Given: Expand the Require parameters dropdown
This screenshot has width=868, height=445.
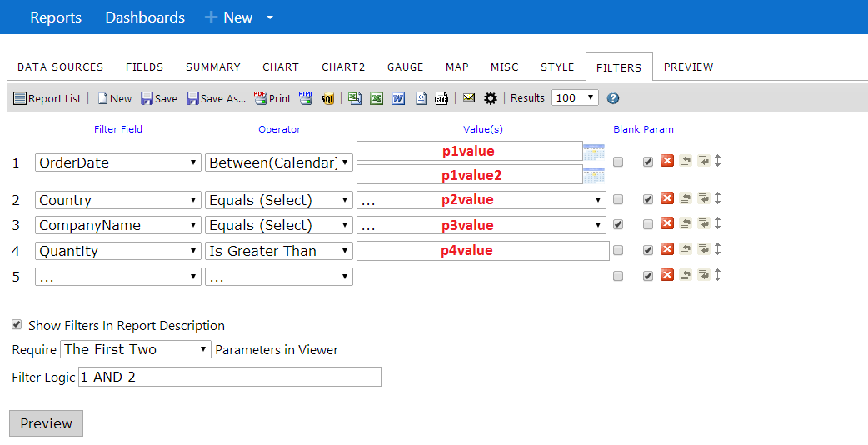Looking at the screenshot, I should pyautogui.click(x=136, y=349).
